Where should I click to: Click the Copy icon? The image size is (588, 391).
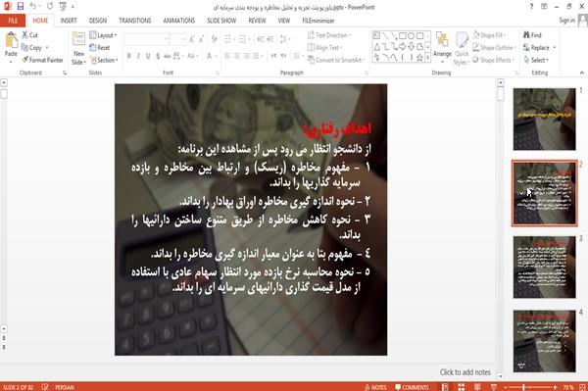(x=24, y=48)
